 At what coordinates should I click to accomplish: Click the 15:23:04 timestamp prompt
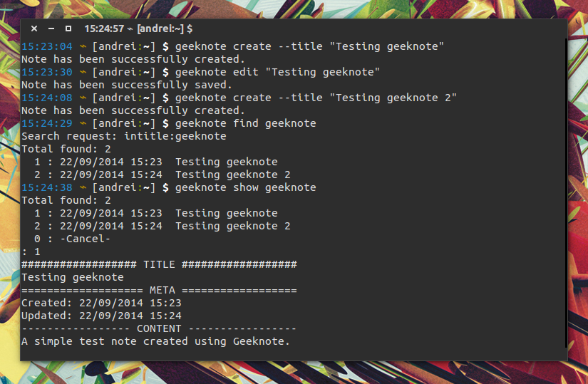(47, 46)
